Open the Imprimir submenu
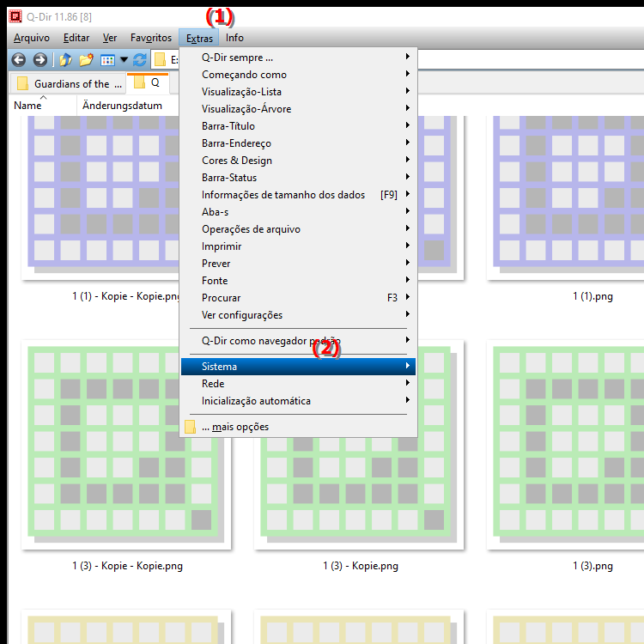 (x=298, y=246)
